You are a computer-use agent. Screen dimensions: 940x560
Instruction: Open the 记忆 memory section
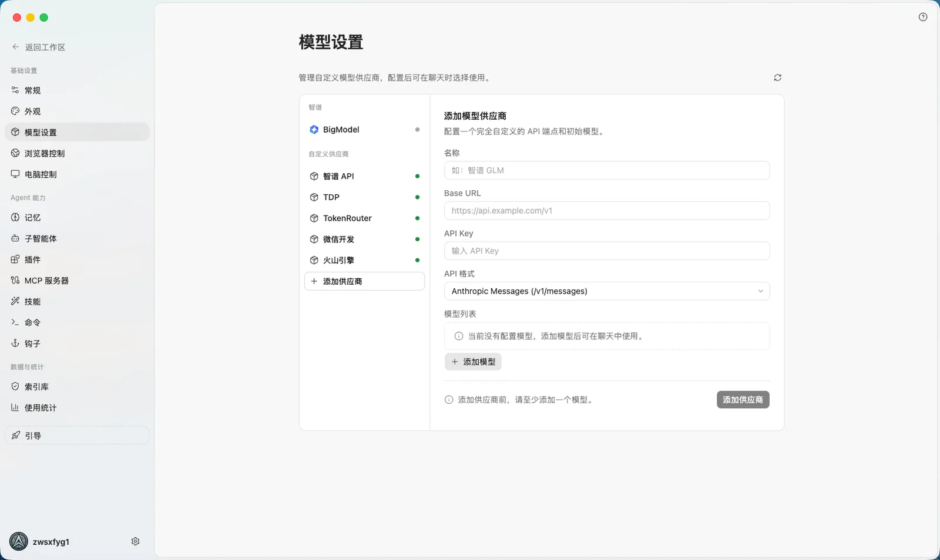point(77,218)
